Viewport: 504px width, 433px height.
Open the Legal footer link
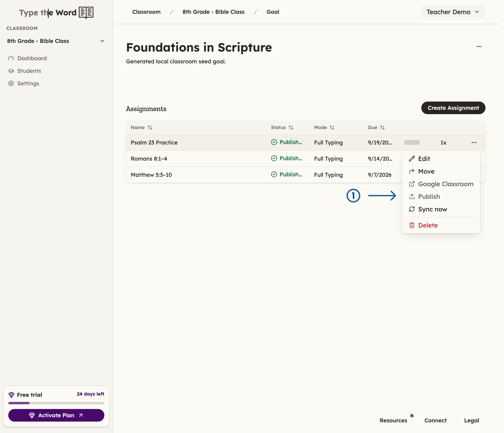point(471,420)
